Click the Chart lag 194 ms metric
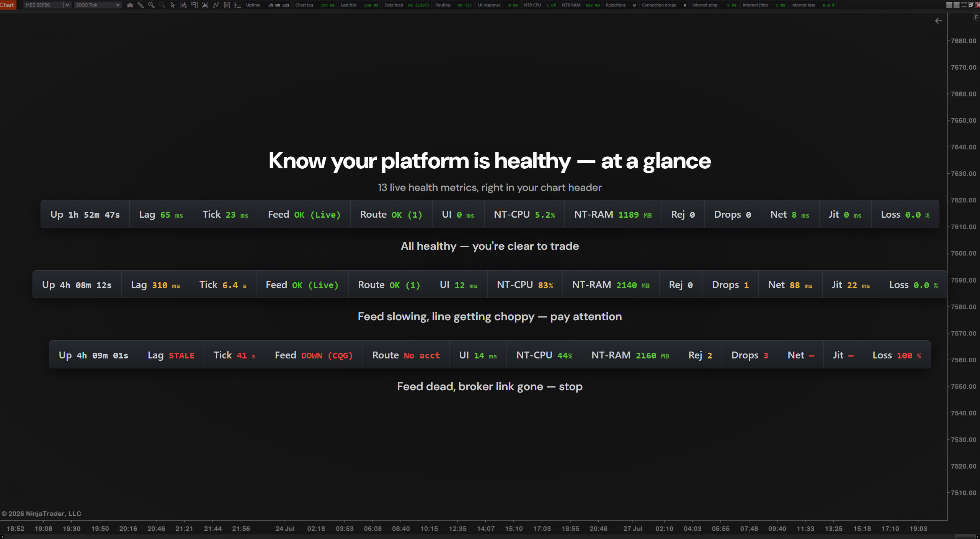 315,5
